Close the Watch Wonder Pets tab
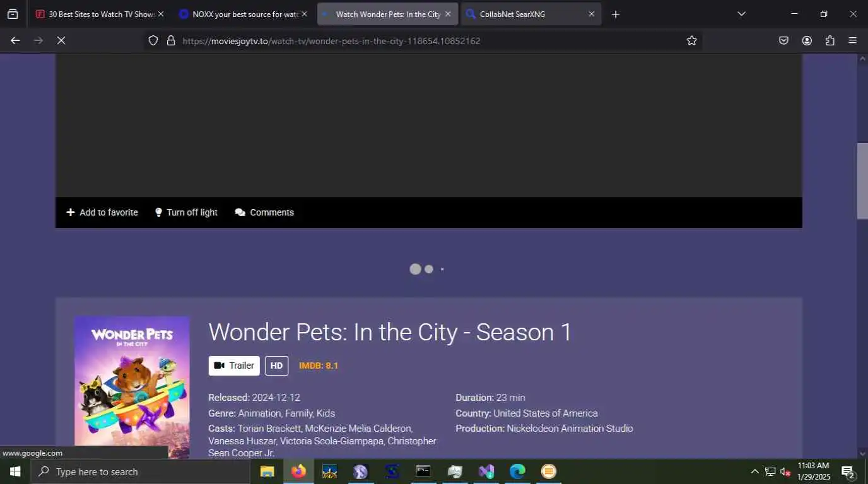Image resolution: width=868 pixels, height=484 pixels. (448, 14)
